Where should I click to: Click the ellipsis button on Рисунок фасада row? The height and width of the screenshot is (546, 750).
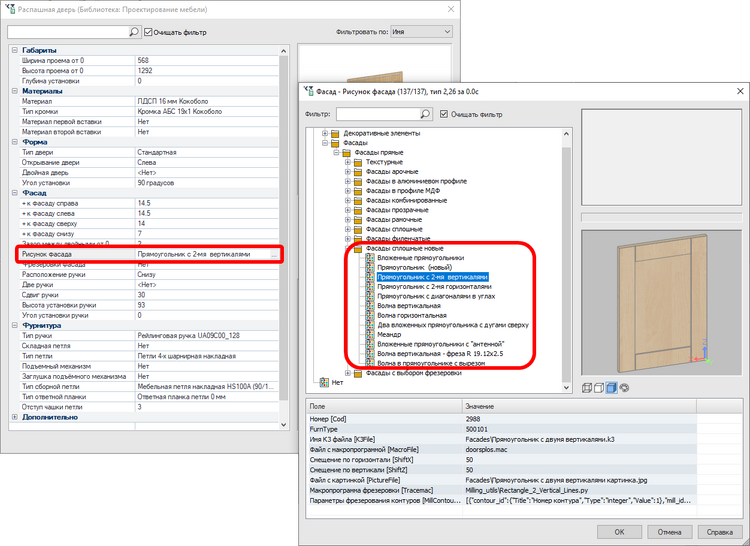pos(274,254)
